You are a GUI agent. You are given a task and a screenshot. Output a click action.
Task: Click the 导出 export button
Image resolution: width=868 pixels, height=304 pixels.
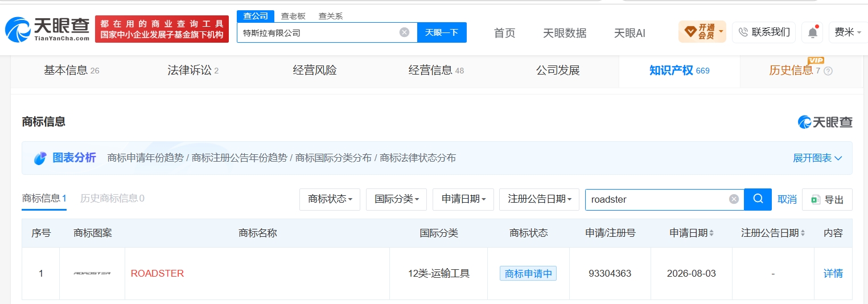827,200
